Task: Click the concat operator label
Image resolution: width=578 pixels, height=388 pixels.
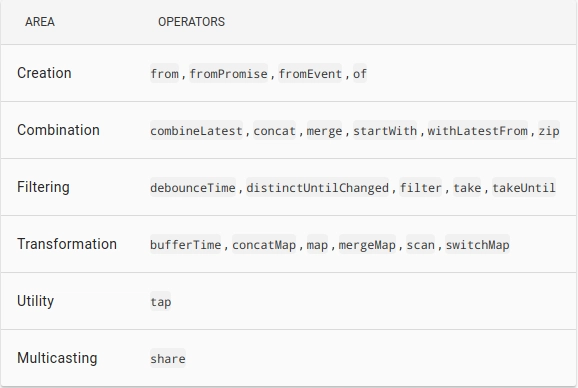Action: [274, 130]
